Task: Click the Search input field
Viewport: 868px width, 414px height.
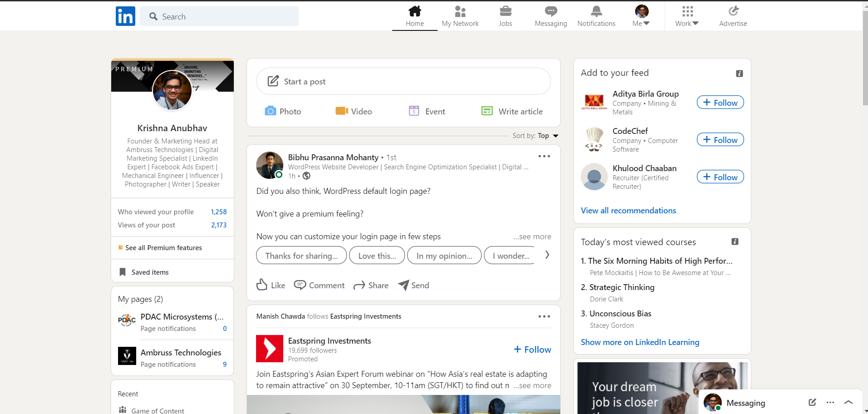Action: pos(219,16)
